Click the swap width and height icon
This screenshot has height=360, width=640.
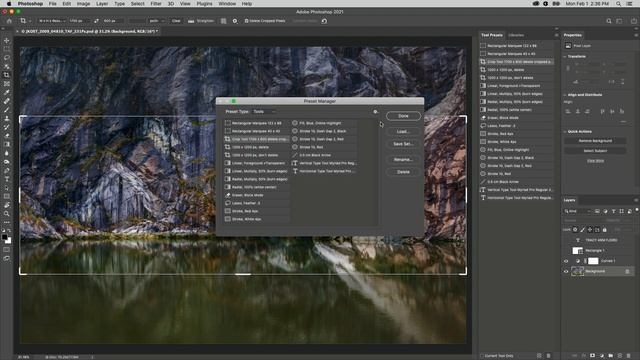tap(96, 21)
